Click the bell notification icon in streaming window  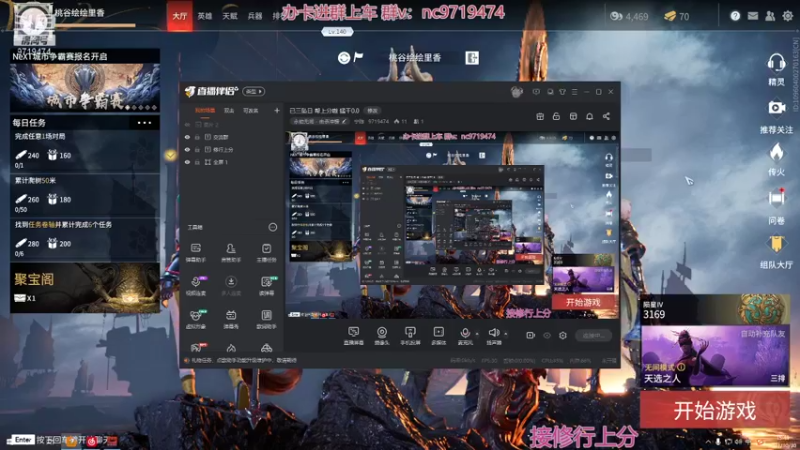tap(589, 116)
